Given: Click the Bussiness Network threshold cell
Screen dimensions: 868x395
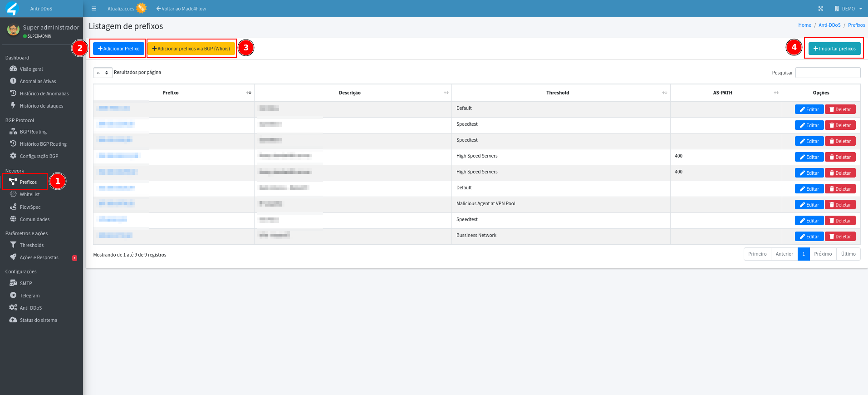Looking at the screenshot, I should tap(561, 237).
